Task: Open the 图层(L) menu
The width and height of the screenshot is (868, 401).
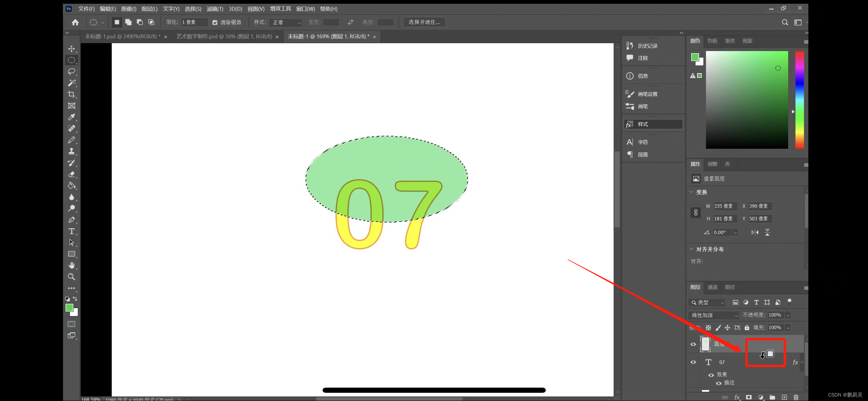Action: (x=149, y=9)
